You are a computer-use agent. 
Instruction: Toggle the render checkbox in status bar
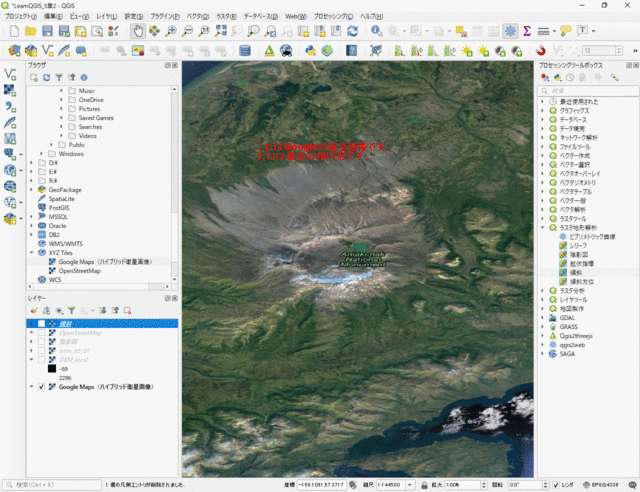coord(556,485)
